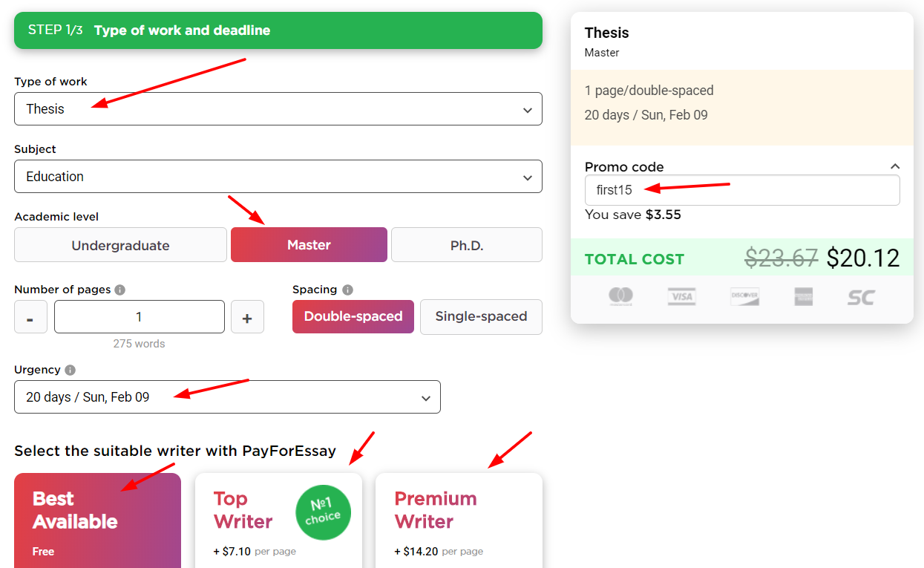
Task: Select the Top Writer option
Action: [x=278, y=520]
